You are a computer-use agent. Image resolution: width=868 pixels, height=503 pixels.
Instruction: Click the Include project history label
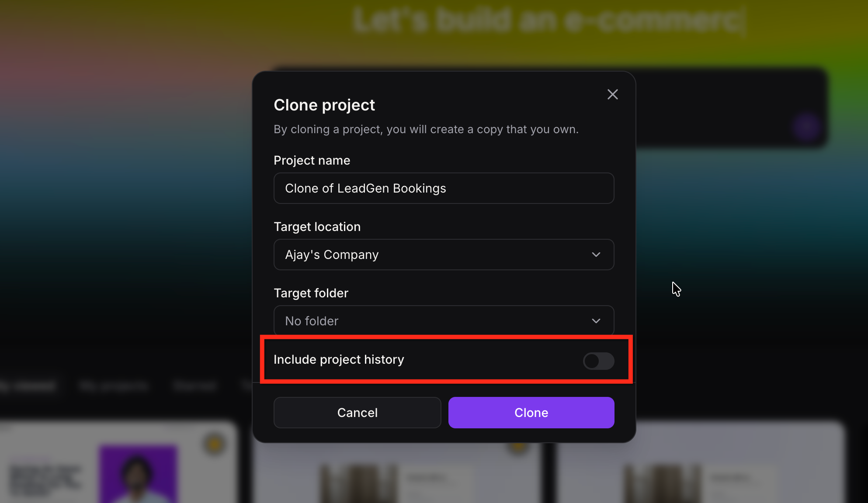(339, 359)
